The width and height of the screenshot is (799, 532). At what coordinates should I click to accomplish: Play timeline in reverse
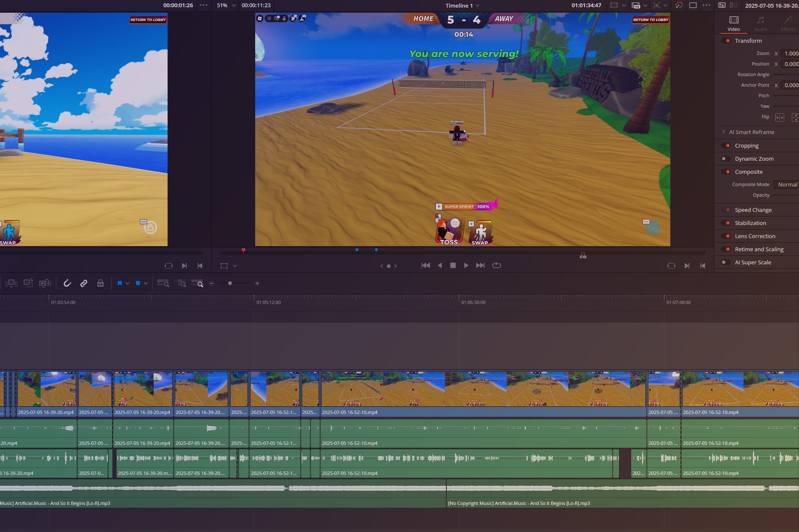(x=440, y=265)
